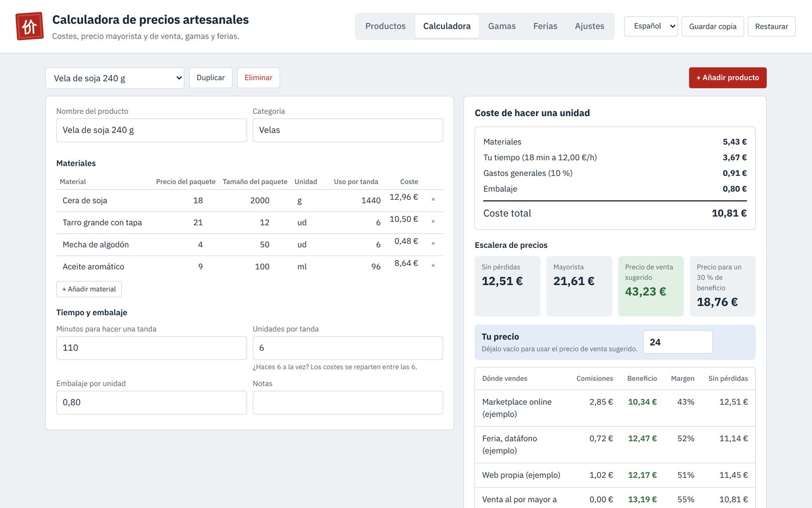Click the Tu tiempo cost line
The height and width of the screenshot is (508, 812).
click(615, 157)
